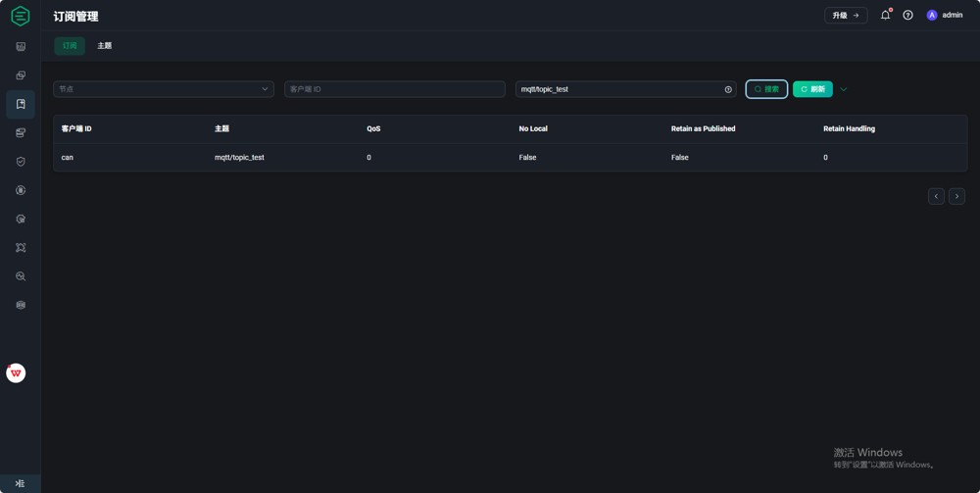Click the red WPS floating icon
This screenshot has height=493, width=980.
click(x=16, y=373)
